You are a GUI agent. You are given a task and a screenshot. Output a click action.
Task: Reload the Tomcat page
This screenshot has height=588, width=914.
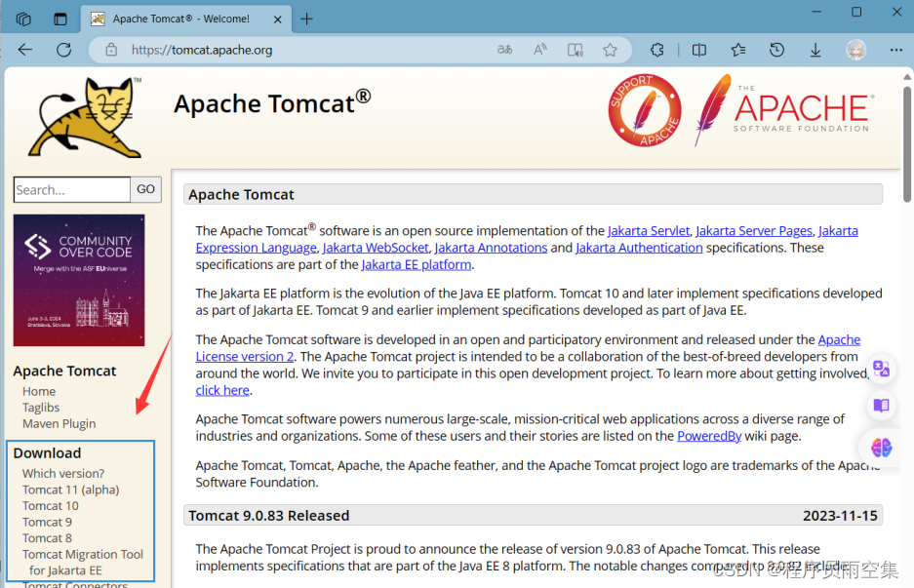pos(64,50)
